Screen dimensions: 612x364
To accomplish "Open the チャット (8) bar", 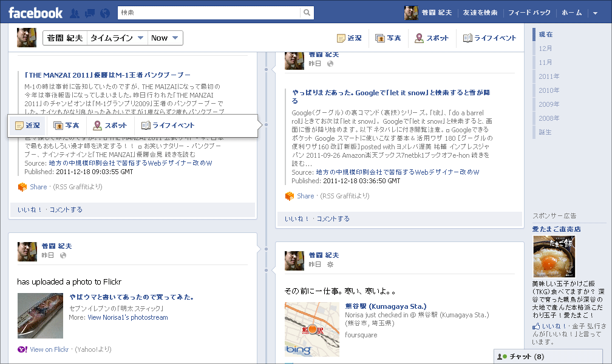I will 548,357.
